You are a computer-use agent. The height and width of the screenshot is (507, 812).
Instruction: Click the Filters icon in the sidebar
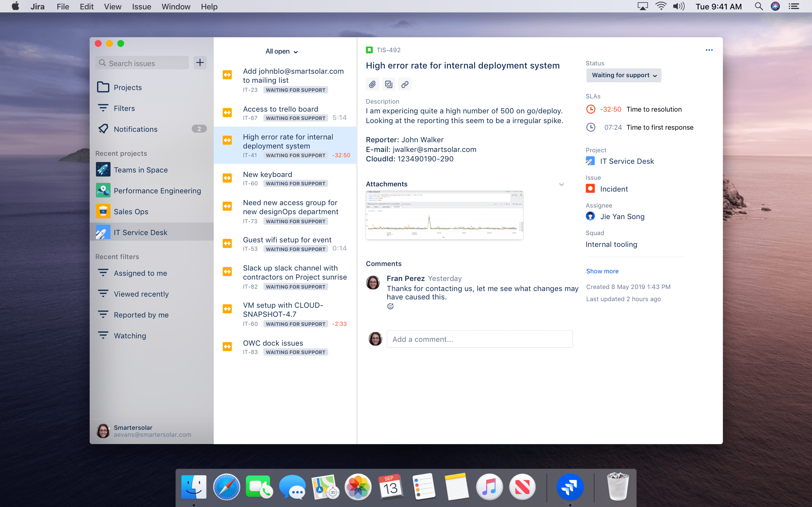tap(103, 108)
